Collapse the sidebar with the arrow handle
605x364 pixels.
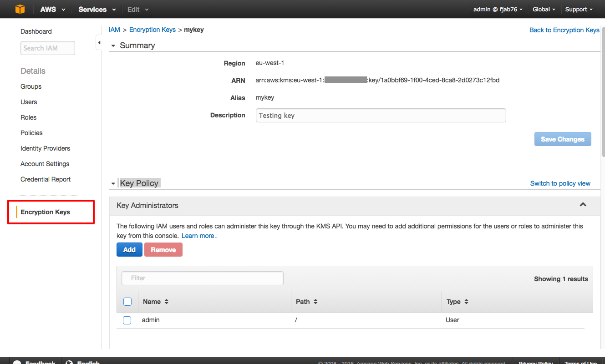pyautogui.click(x=99, y=43)
